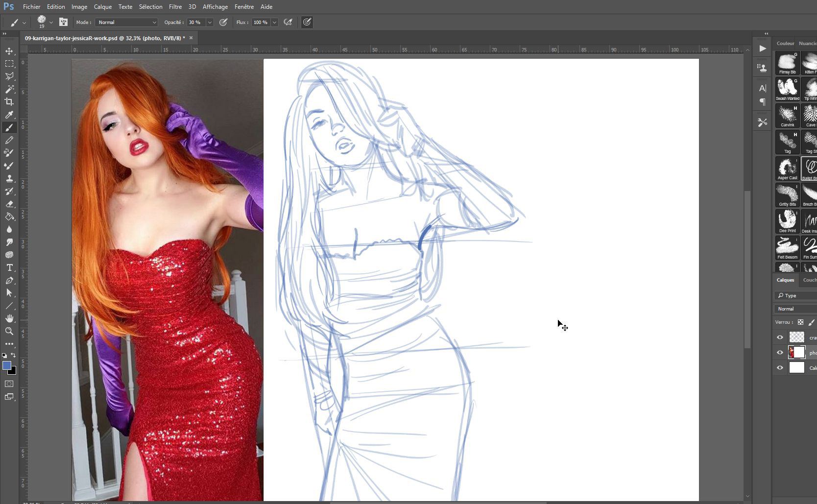Open the Calque menu
817x504 pixels.
pos(103,7)
